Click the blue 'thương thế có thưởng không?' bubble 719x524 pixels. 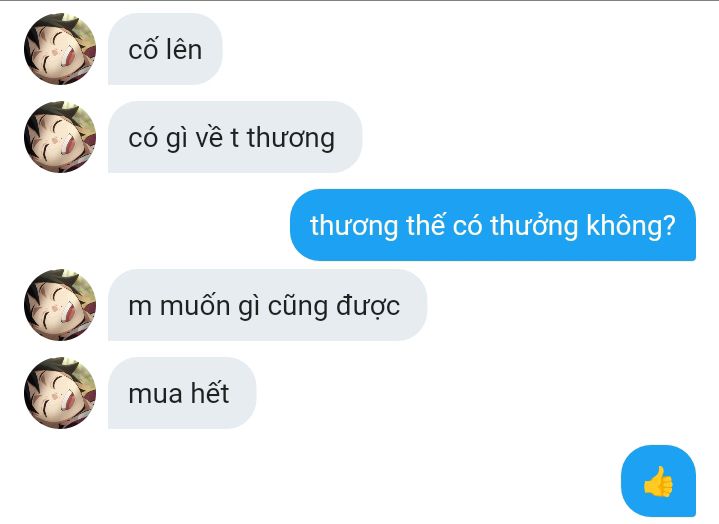tap(493, 225)
